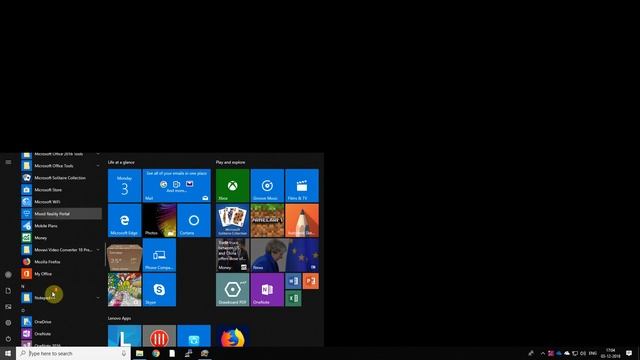The width and height of the screenshot is (640, 360).
Task: Click the Lenovo Apps group heading
Action: point(120,318)
